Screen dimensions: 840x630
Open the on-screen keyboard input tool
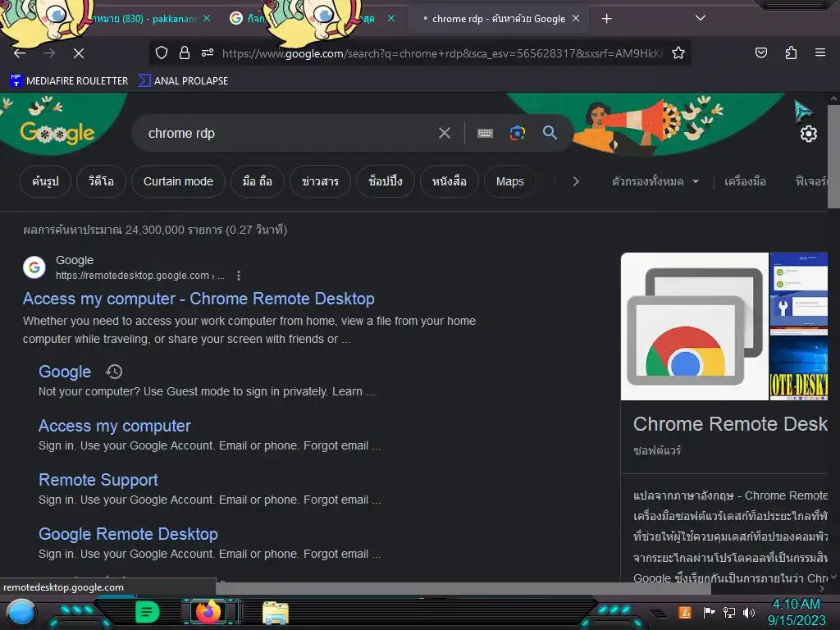click(485, 133)
